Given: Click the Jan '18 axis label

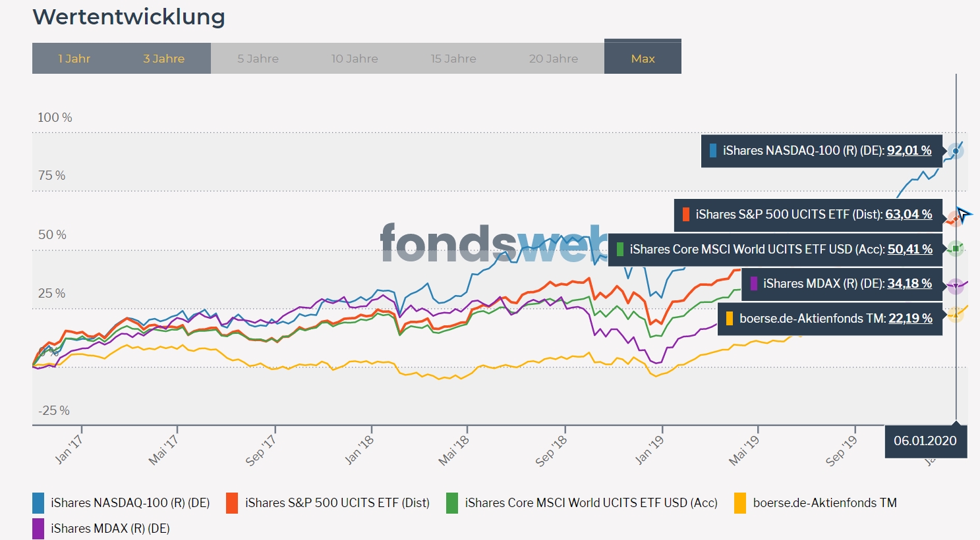Looking at the screenshot, I should click(359, 450).
